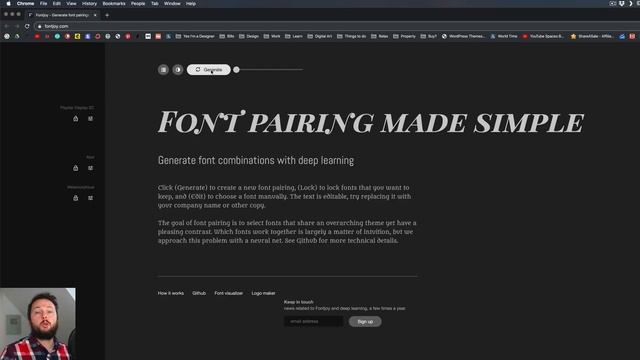Open the Bookmarks menu
The image size is (640, 360).
click(x=114, y=3)
